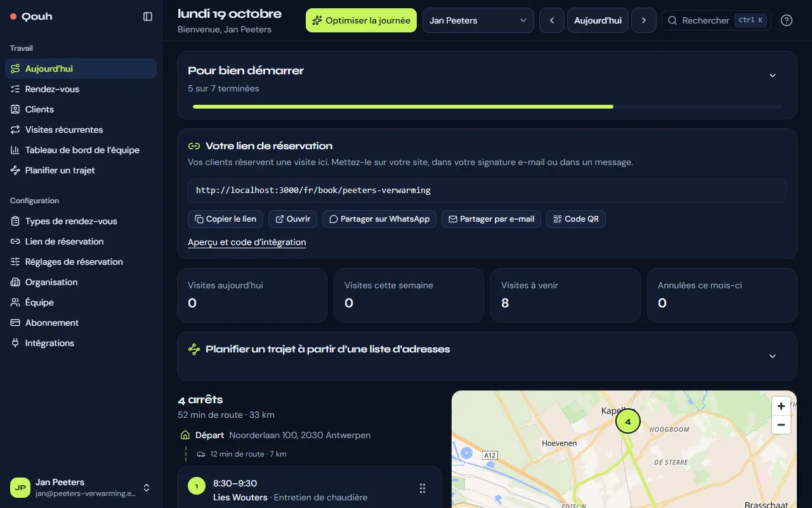Viewport: 812px width, 508px height.
Task: Open Aujourd'hui in the sidebar
Action: click(x=81, y=69)
